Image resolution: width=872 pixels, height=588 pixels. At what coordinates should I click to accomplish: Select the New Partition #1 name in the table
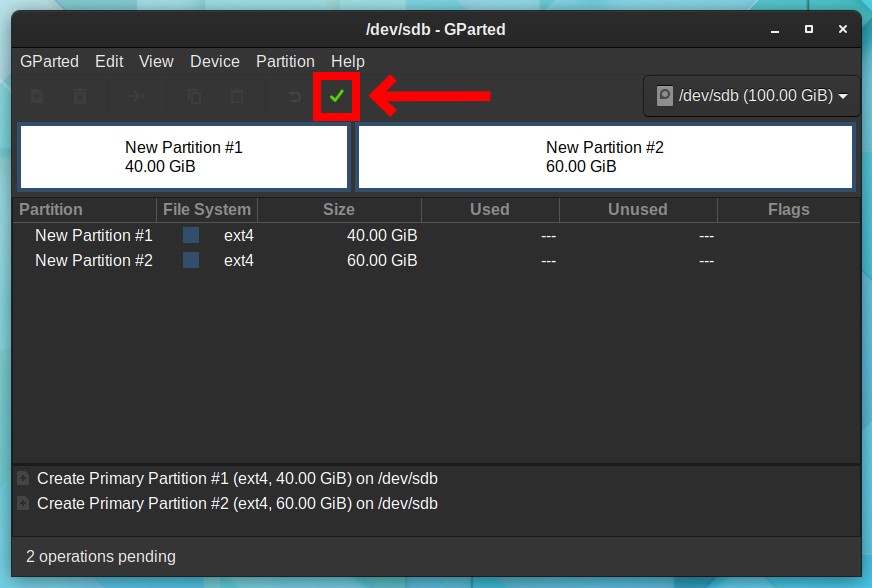(93, 235)
